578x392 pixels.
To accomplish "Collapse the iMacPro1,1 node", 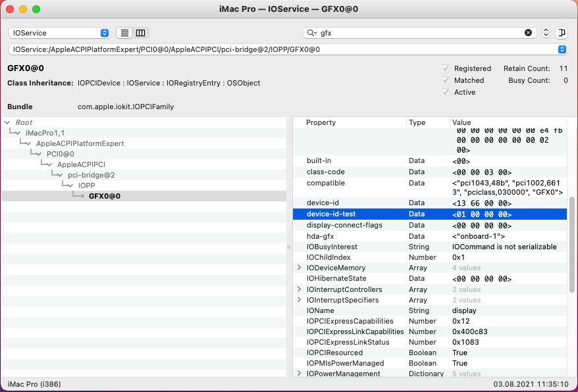I will 18,133.
